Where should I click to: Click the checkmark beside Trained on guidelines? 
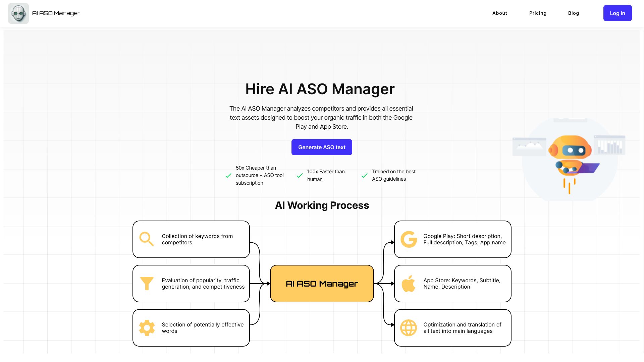pos(364,175)
